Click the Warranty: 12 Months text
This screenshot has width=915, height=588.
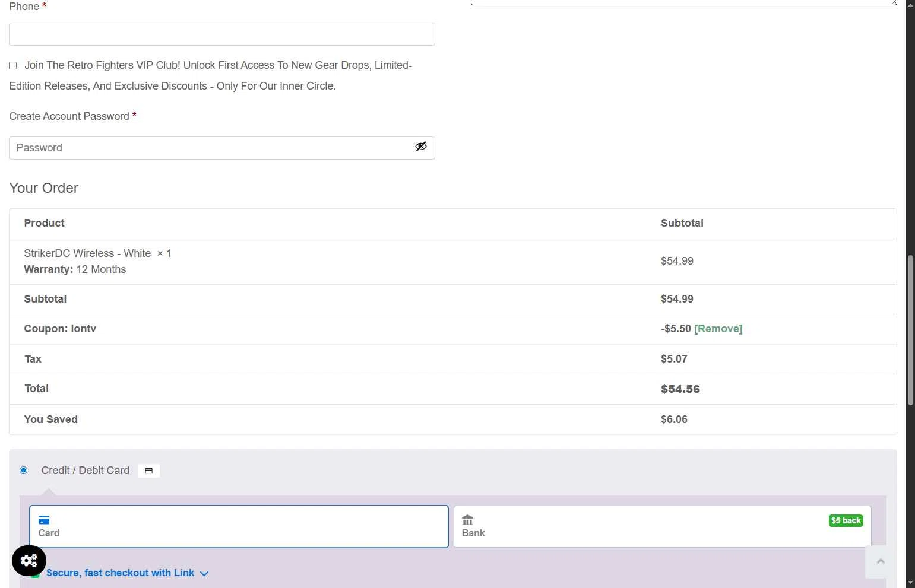click(x=75, y=269)
